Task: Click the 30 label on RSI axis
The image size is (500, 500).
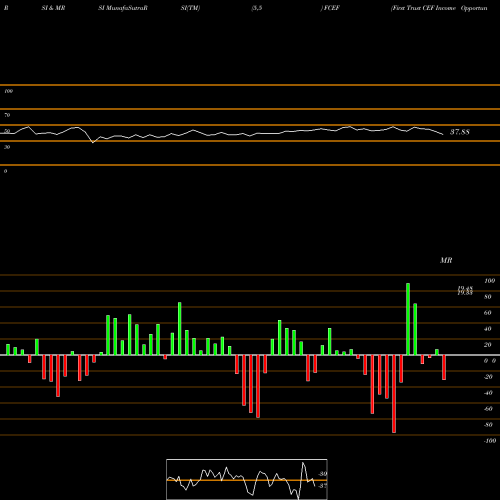Action: click(7, 147)
